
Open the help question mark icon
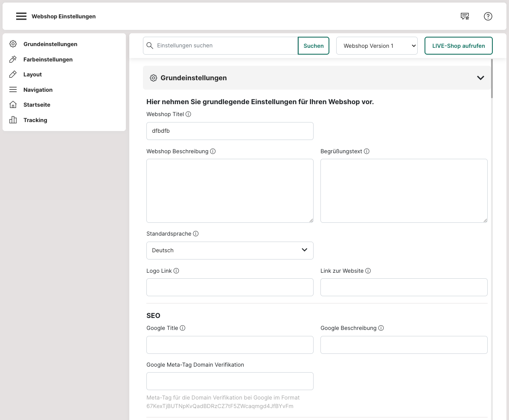pos(488,17)
